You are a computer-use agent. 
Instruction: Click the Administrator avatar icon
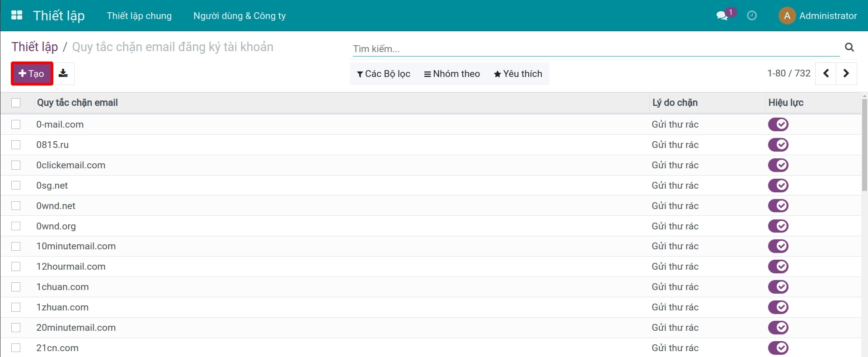tap(787, 16)
